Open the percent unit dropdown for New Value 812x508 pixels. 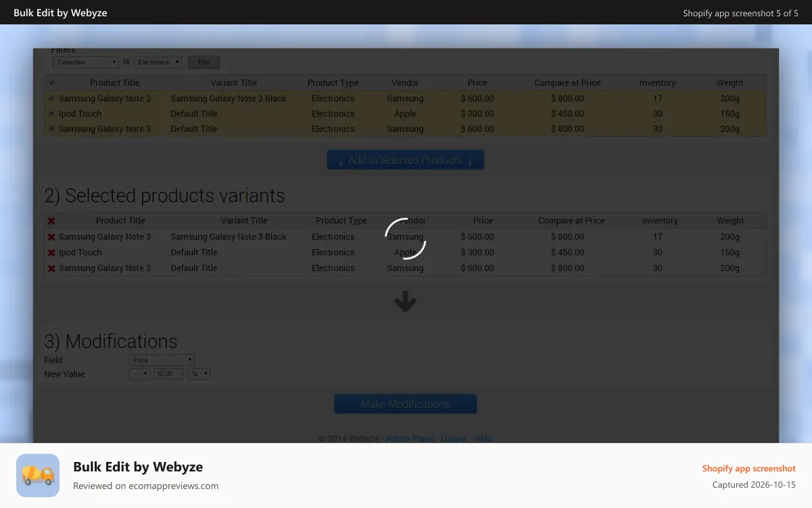pos(199,373)
